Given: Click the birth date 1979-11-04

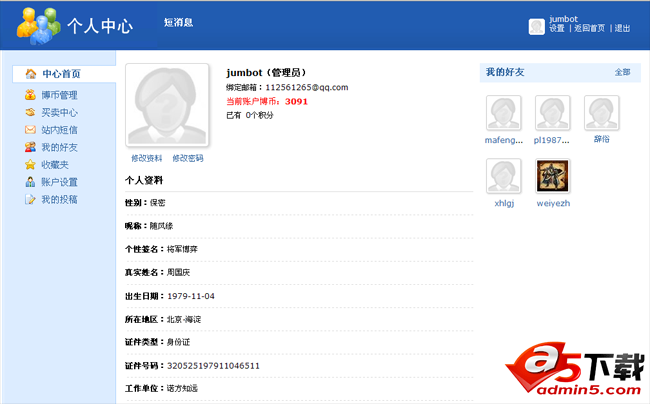Looking at the screenshot, I should click(191, 296).
